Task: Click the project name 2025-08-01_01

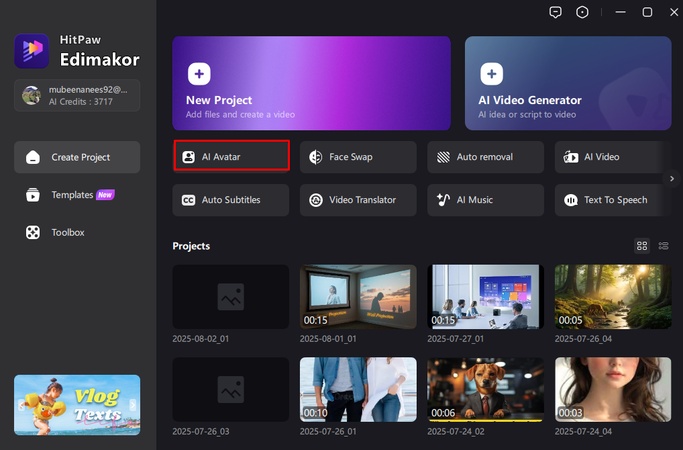Action: coord(328,338)
